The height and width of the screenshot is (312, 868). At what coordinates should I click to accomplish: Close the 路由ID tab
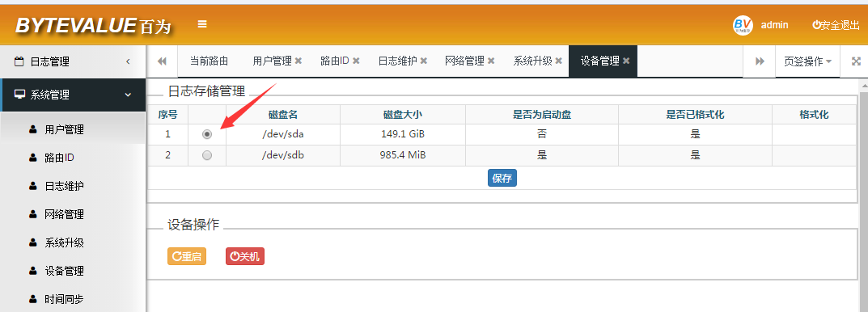(356, 61)
